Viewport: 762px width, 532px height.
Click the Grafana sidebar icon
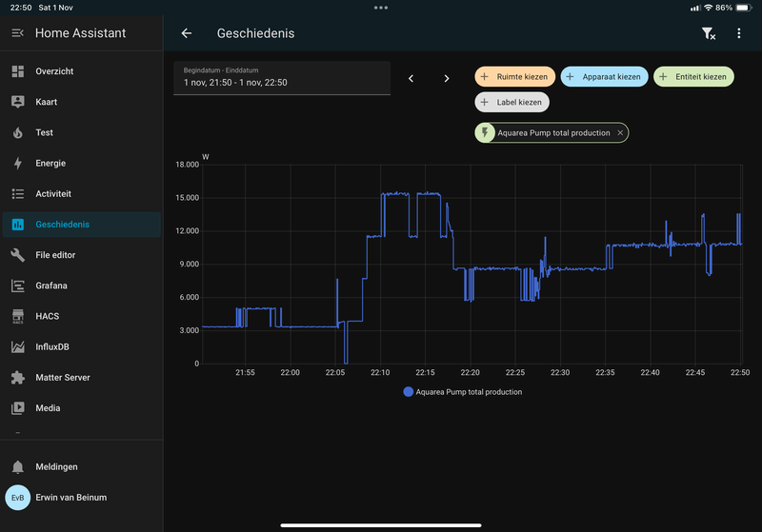click(x=17, y=286)
